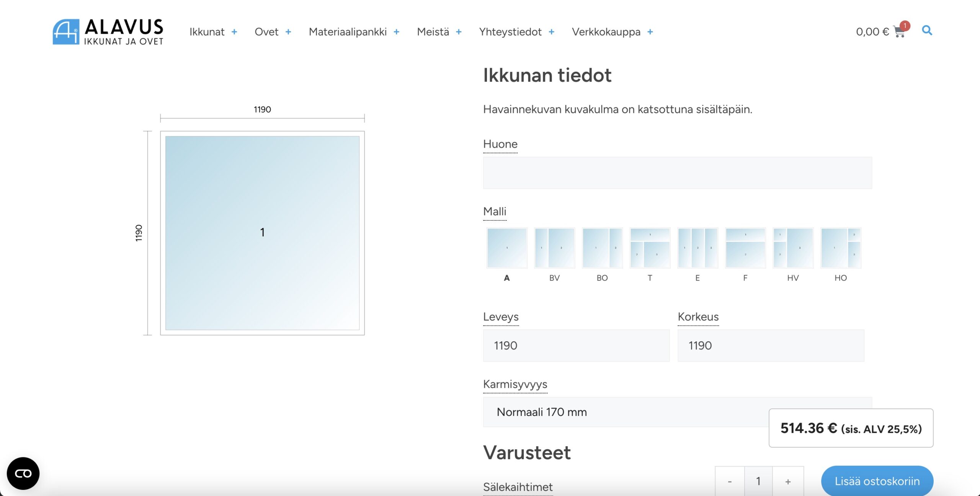Image resolution: width=980 pixels, height=496 pixels.
Task: Decrease quantity with minus button
Action: pos(730,481)
